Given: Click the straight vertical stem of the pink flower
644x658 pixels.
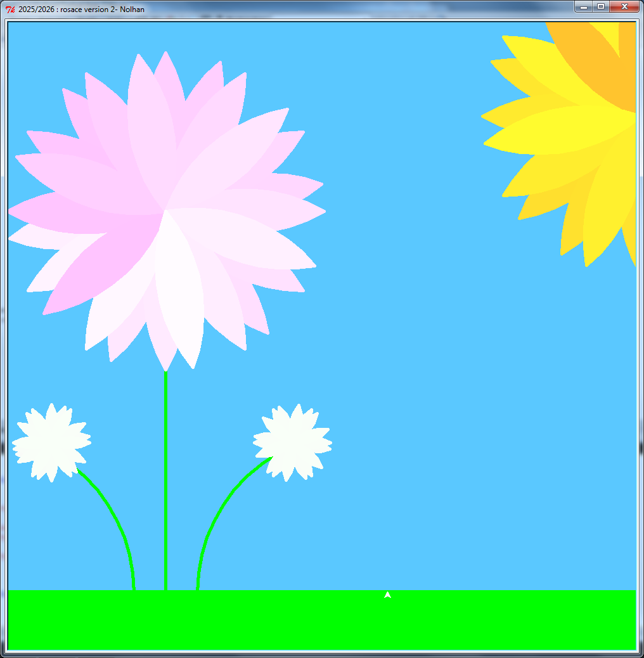Looking at the screenshot, I should click(165, 482).
